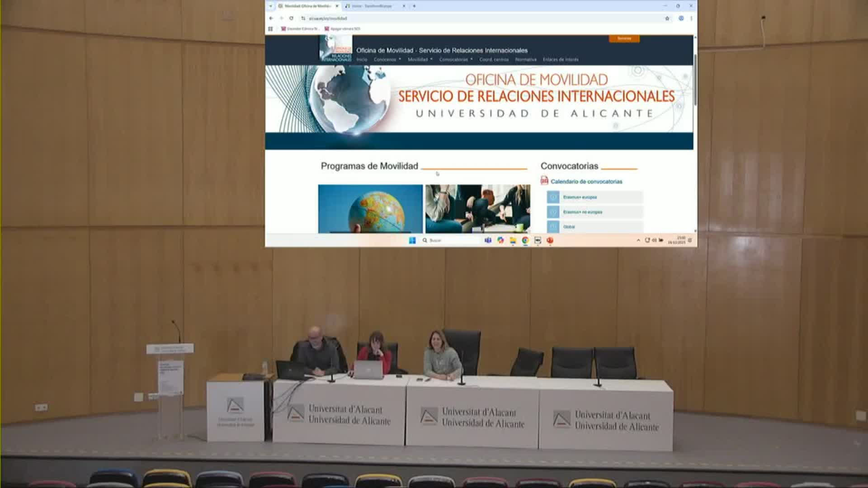Launch PowerPoint from the taskbar

(x=550, y=240)
